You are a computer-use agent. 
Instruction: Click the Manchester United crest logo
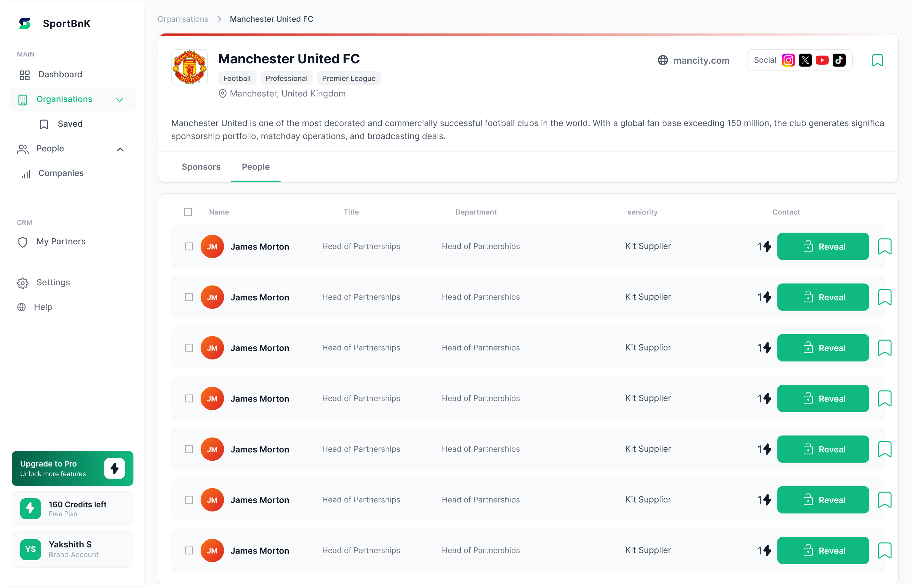point(190,67)
